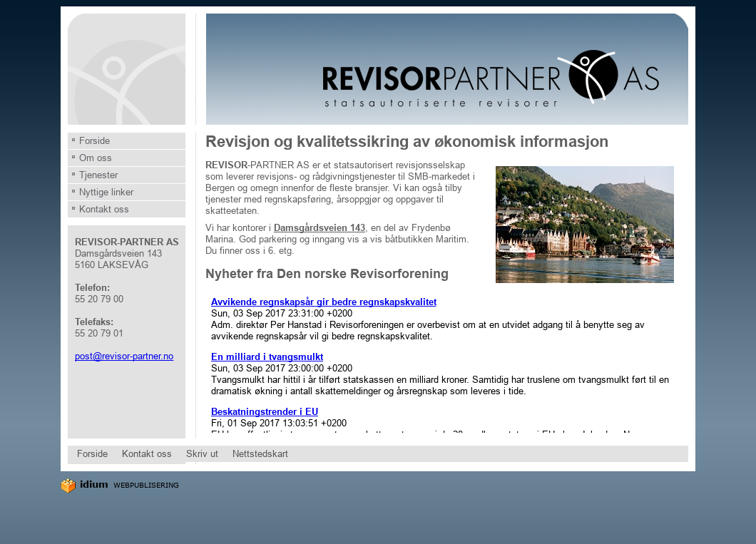Read the article 'Beskatningstrender i EU'
Viewport: 756px width, 544px height.
tap(264, 411)
